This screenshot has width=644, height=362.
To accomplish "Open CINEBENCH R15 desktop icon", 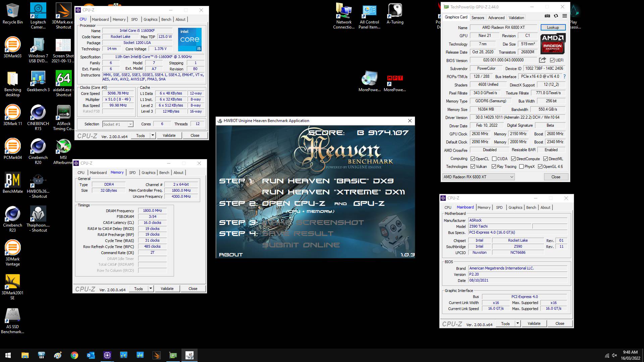I will [38, 117].
